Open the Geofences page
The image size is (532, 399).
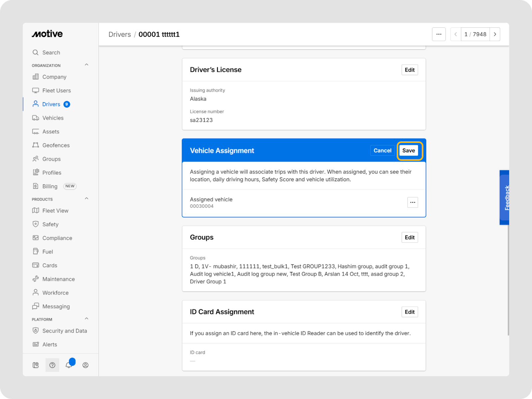(x=56, y=145)
